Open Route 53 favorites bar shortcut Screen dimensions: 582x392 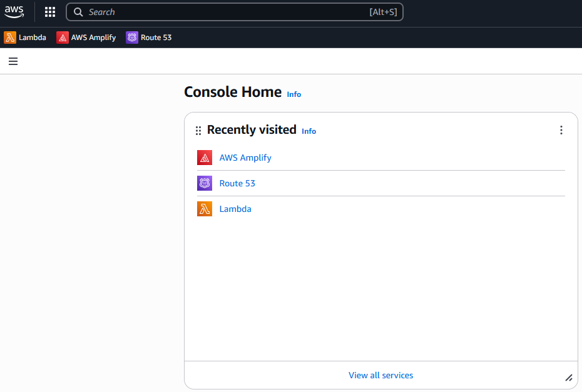point(149,38)
